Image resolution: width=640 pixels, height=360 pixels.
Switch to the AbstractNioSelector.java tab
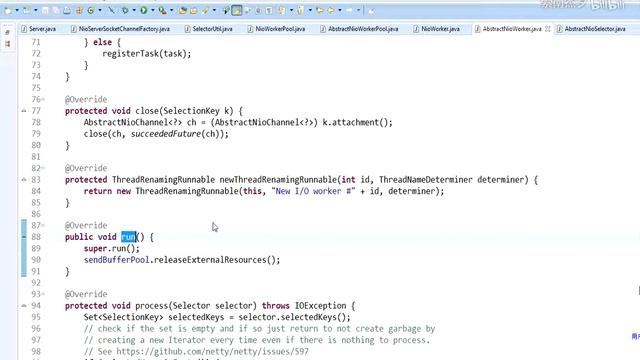point(591,29)
